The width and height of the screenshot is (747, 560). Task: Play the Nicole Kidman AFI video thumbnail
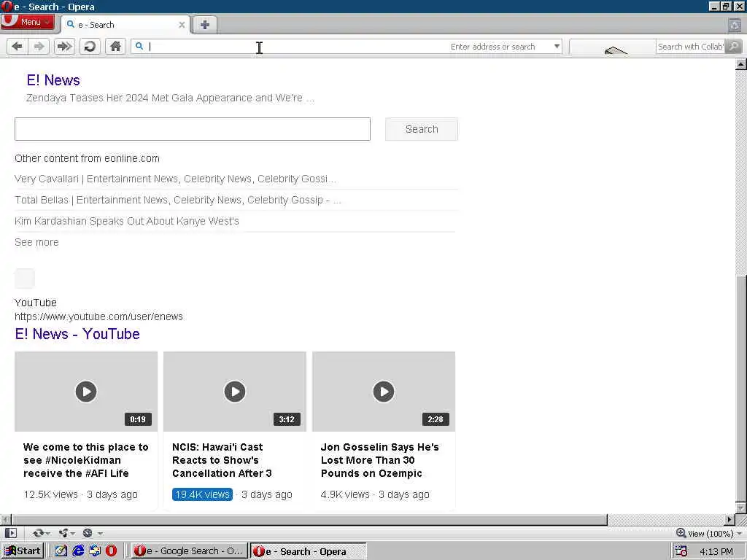click(x=86, y=392)
